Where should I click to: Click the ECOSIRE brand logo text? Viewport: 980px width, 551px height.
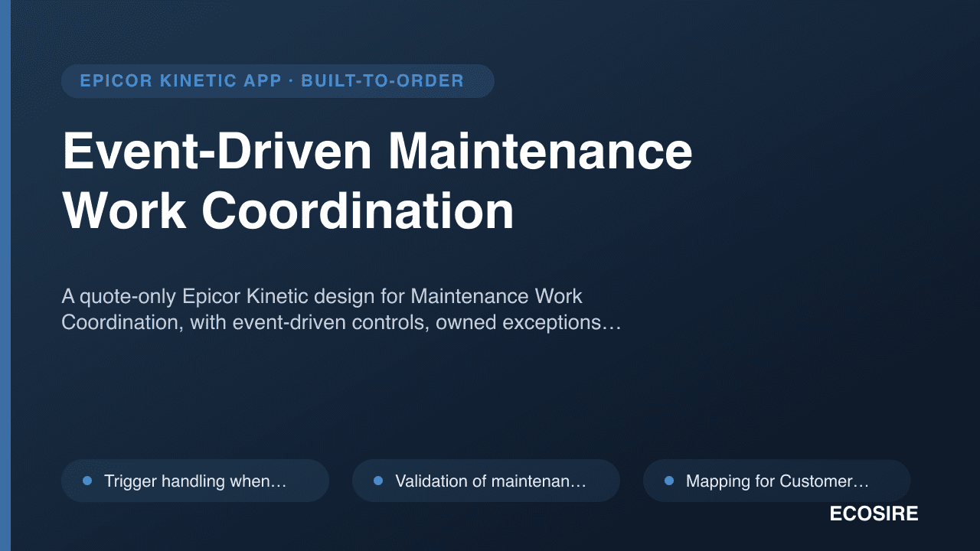pos(874,514)
